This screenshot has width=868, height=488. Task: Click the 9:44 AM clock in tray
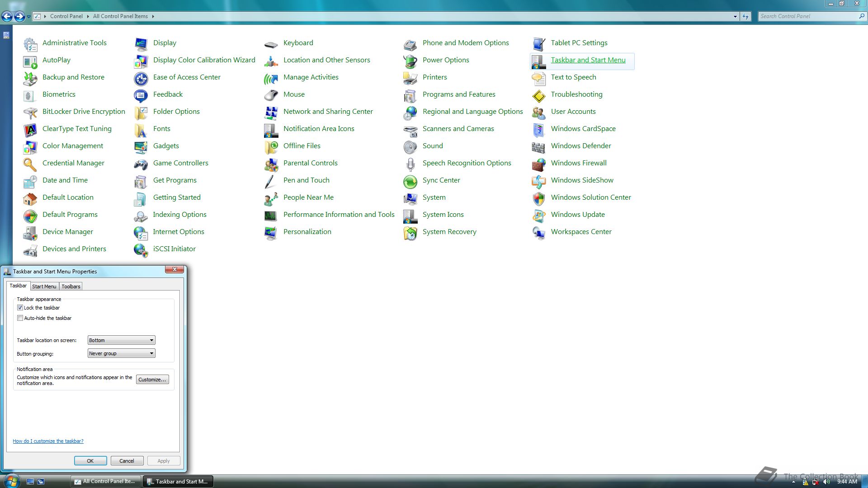847,482
